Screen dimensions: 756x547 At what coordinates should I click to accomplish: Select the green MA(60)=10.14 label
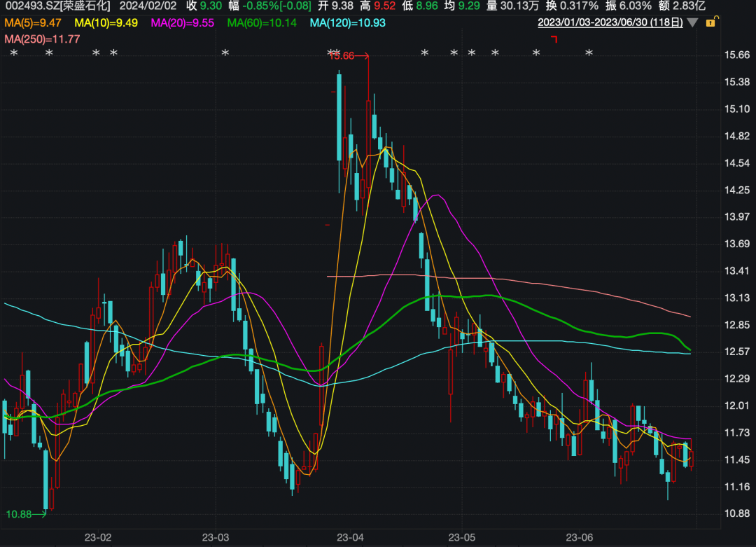(x=262, y=22)
